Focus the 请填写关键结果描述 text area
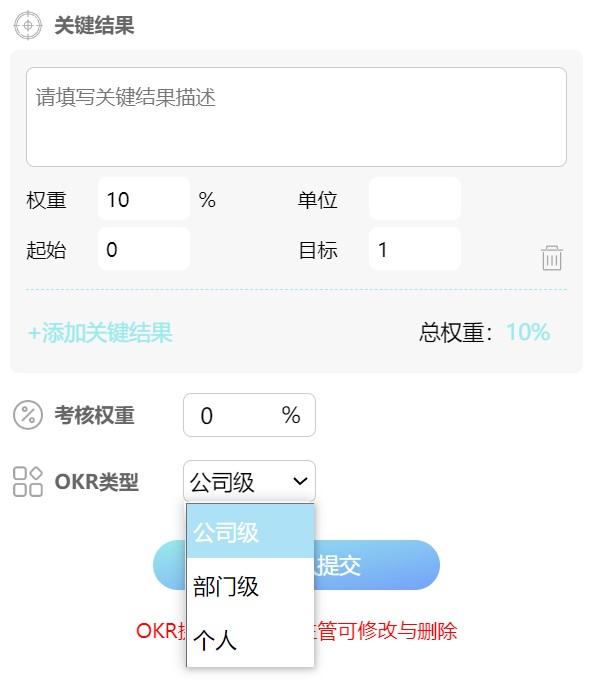 pos(296,117)
